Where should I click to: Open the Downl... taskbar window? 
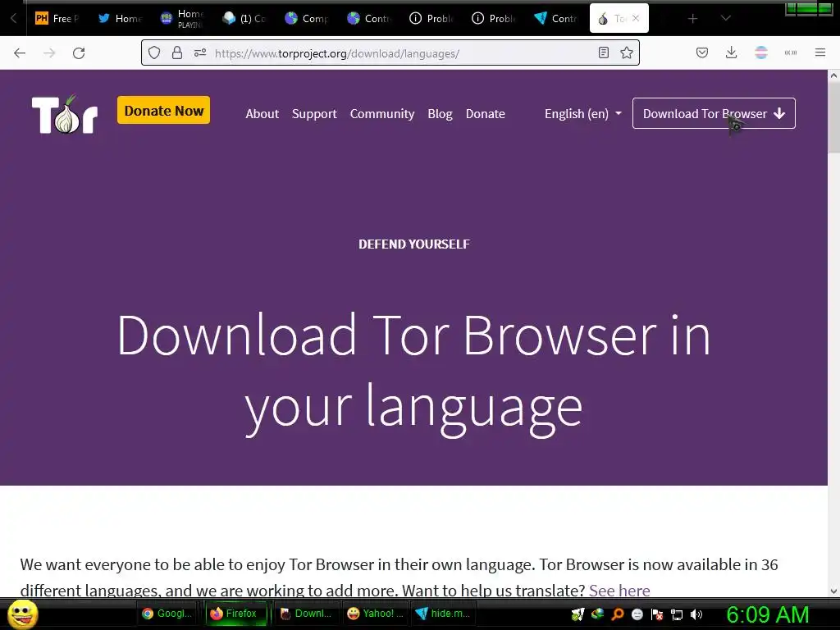click(x=306, y=614)
